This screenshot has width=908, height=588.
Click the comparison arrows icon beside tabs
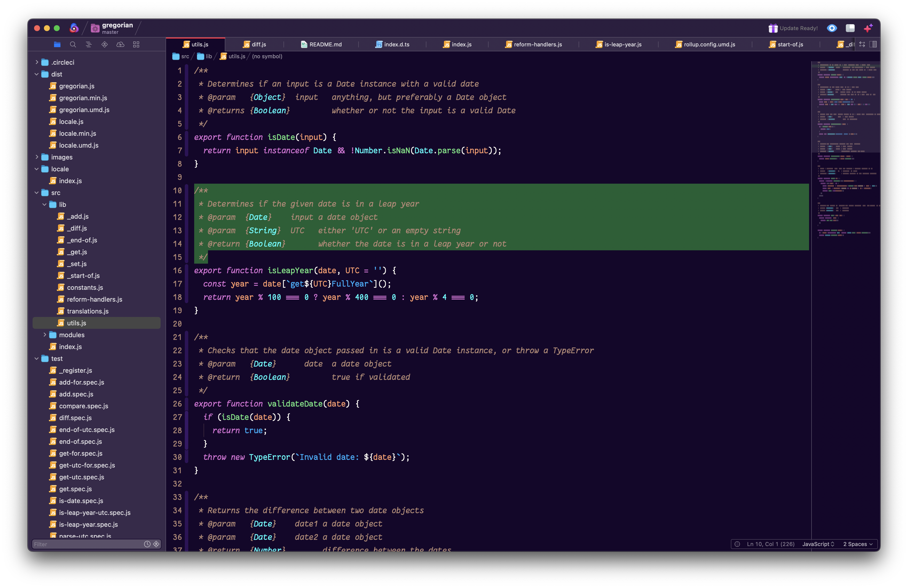click(x=862, y=45)
